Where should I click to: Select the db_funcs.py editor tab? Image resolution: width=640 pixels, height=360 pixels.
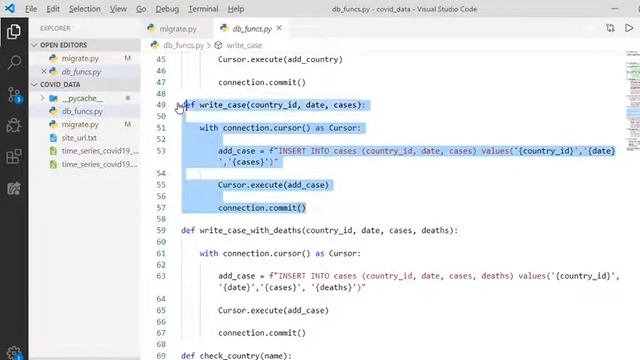[251, 29]
